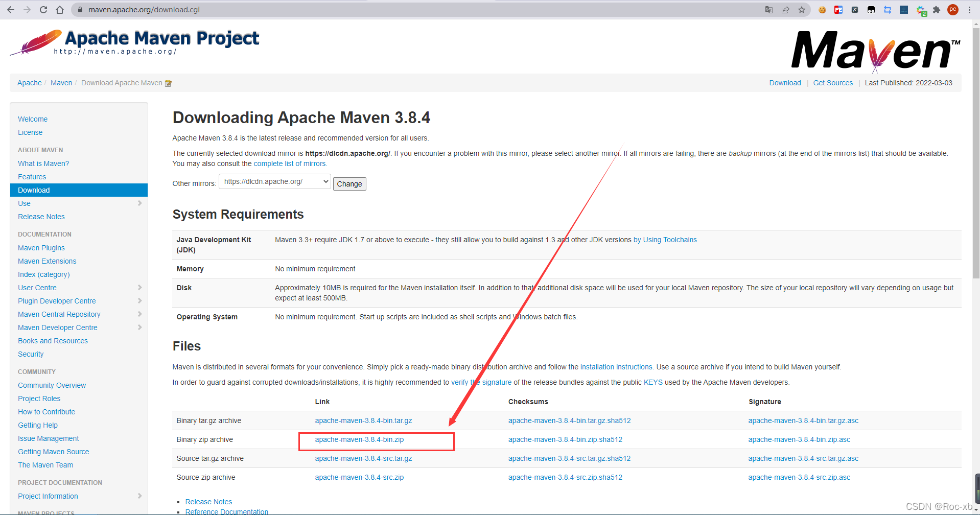This screenshot has width=980, height=515.
Task: Click the share page icon
Action: pos(785,10)
